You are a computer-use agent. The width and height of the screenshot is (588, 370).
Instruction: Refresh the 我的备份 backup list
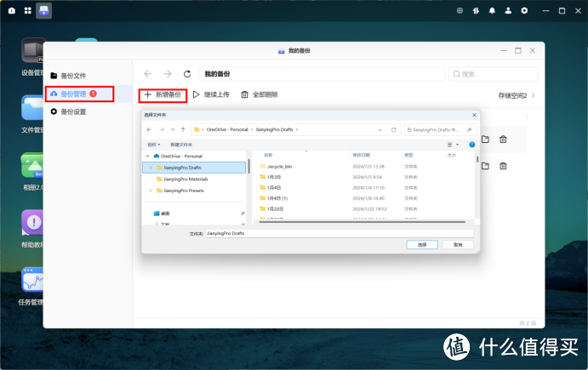pos(187,74)
